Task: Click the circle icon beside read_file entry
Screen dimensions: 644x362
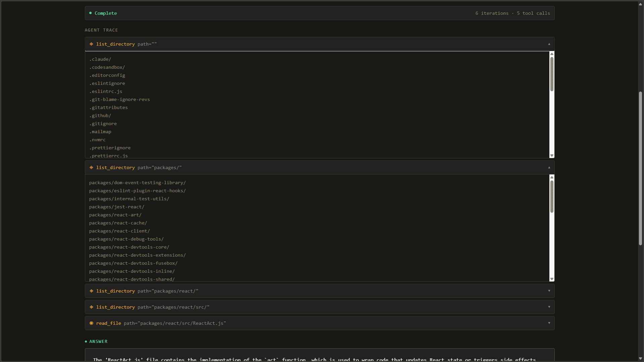Action: click(91, 323)
